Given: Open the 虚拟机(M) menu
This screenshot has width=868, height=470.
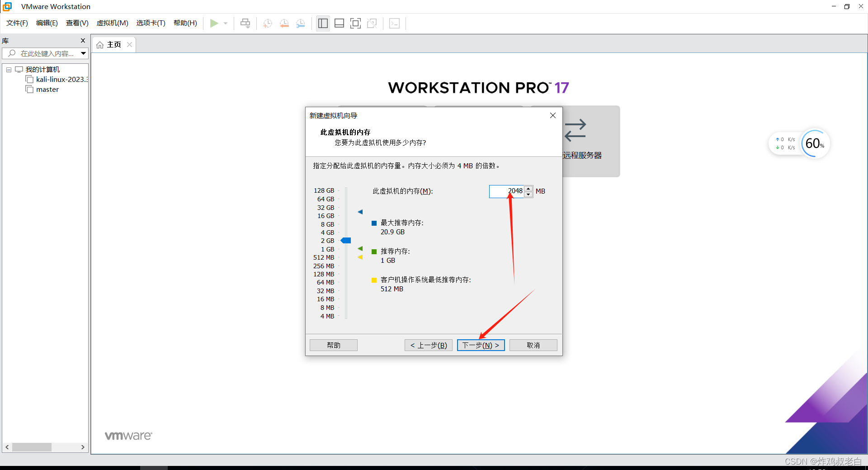Looking at the screenshot, I should click(113, 23).
